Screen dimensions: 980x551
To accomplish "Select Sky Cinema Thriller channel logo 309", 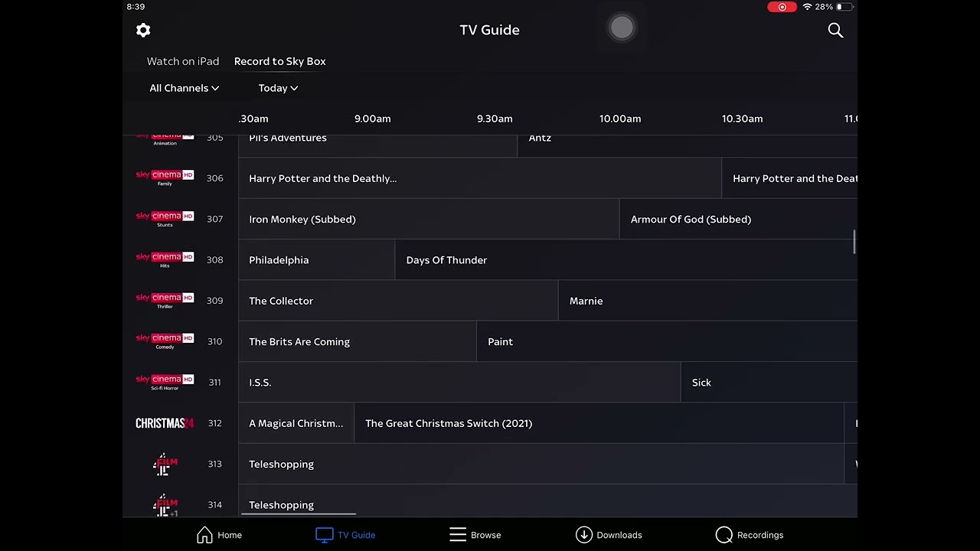I will pyautogui.click(x=165, y=301).
